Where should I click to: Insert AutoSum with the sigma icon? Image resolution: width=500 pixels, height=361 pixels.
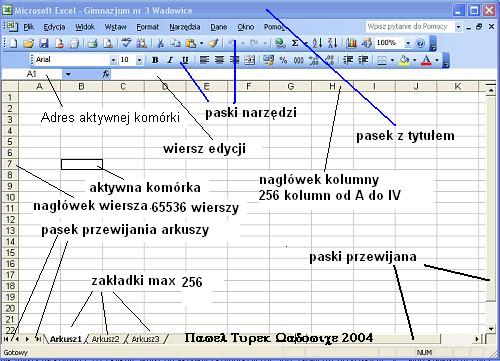coord(295,43)
